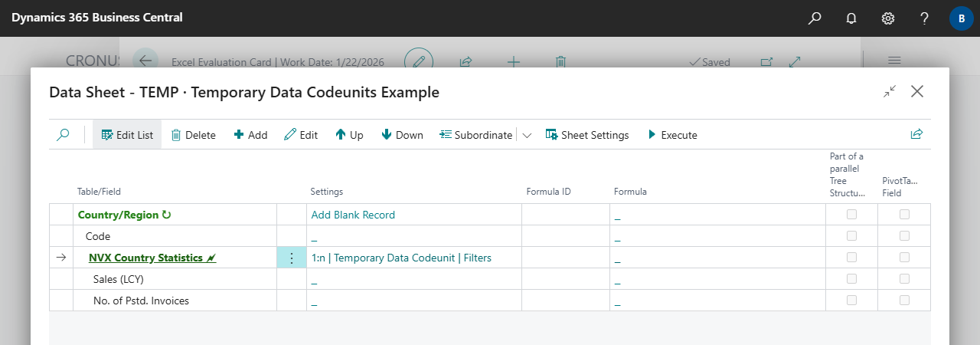Select the Code field cell
The height and width of the screenshot is (345, 980).
(x=175, y=236)
